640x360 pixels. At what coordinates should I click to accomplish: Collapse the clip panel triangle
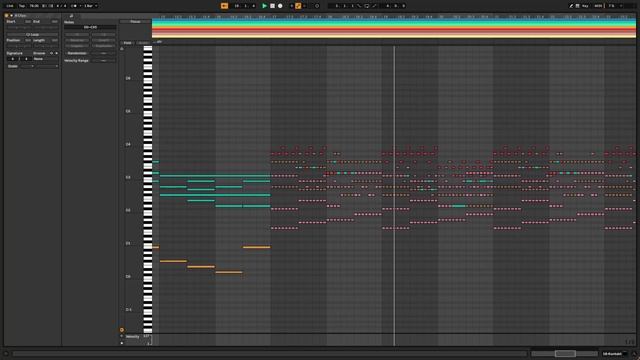[11, 16]
